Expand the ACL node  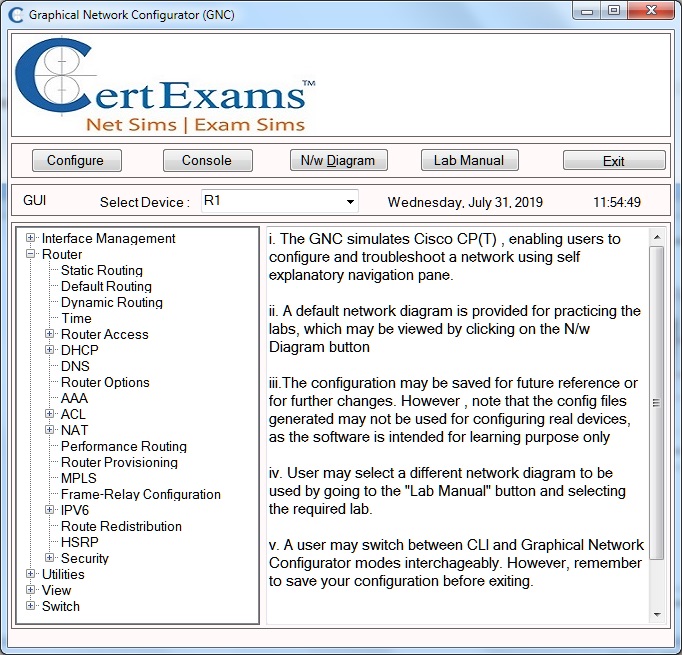pyautogui.click(x=50, y=414)
